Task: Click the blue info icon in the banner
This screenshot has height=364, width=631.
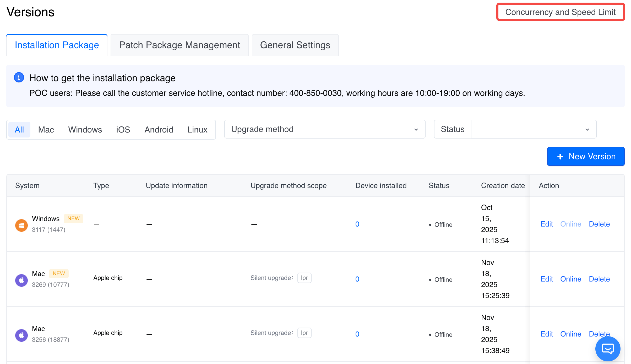Action: (x=19, y=78)
